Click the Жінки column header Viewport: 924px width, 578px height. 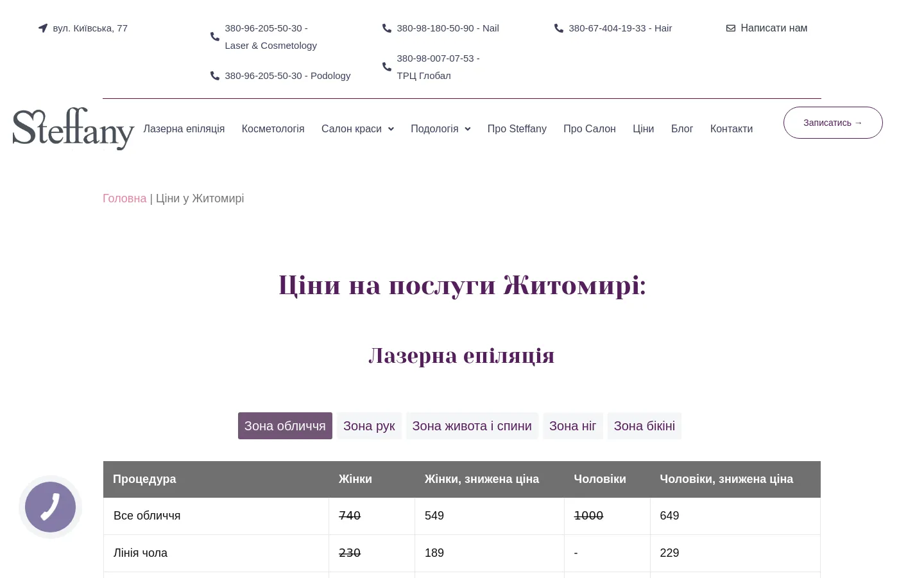point(355,479)
